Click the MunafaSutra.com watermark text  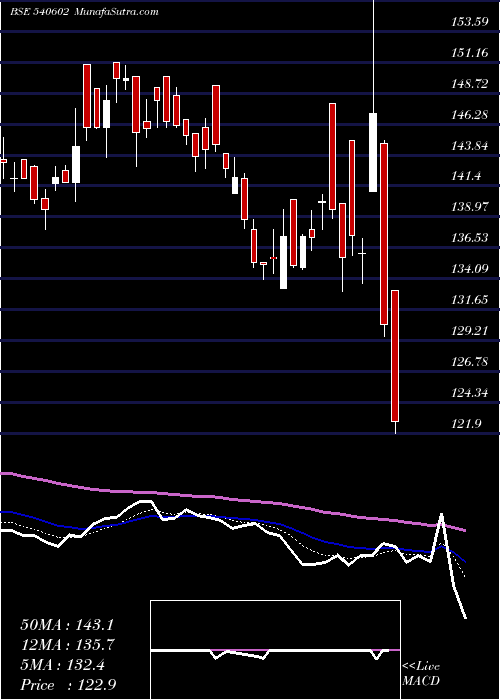tap(116, 12)
